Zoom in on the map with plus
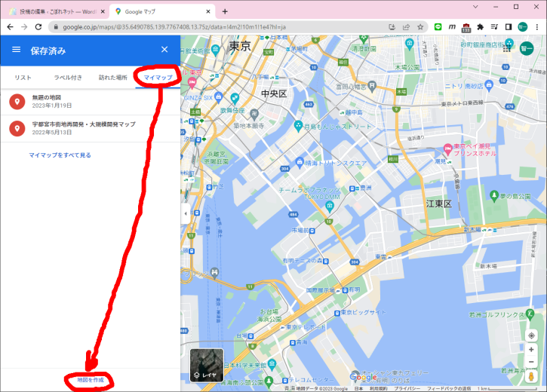547x392 pixels. tap(531, 350)
